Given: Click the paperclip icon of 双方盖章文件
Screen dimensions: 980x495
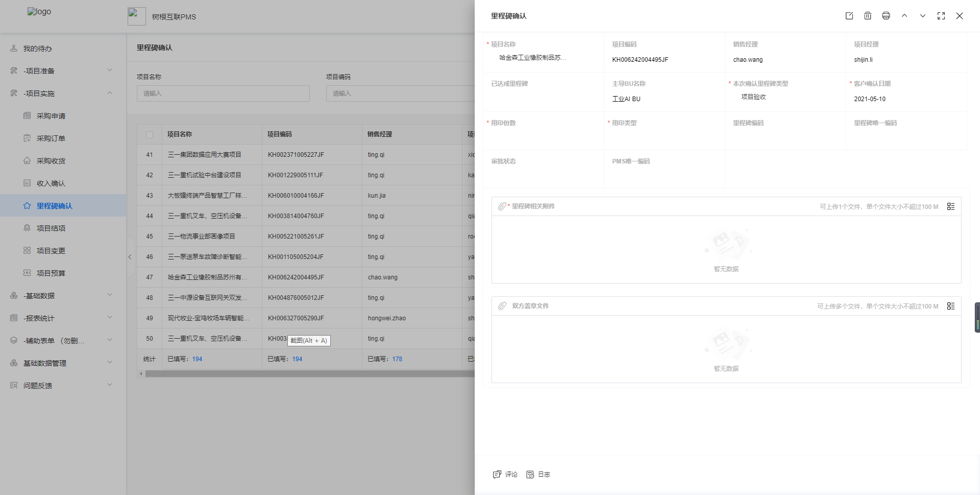Looking at the screenshot, I should tap(502, 306).
